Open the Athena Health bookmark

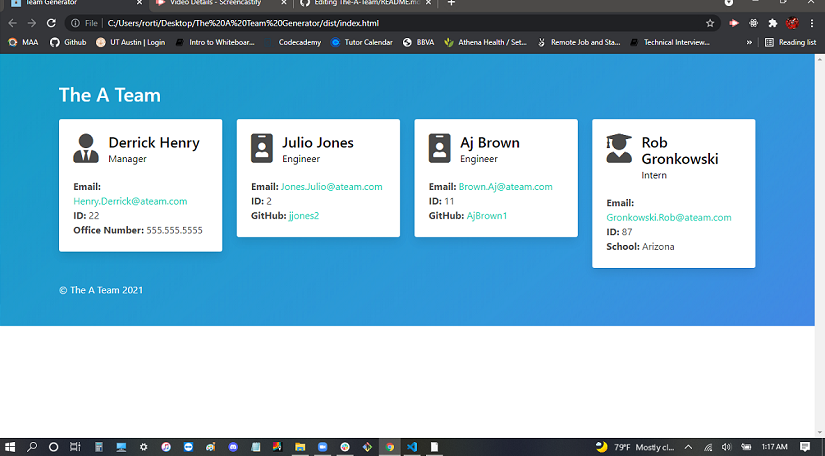tap(486, 42)
